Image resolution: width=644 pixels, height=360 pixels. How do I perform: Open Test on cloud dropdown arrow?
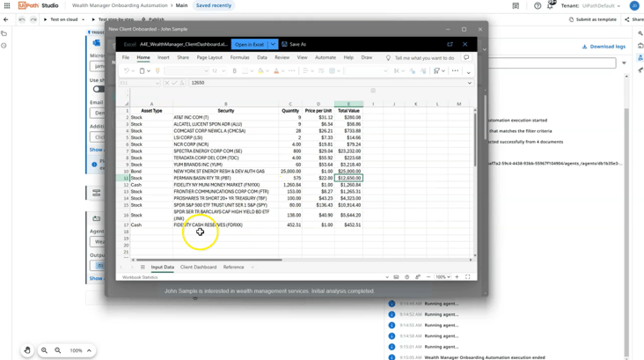click(x=83, y=19)
